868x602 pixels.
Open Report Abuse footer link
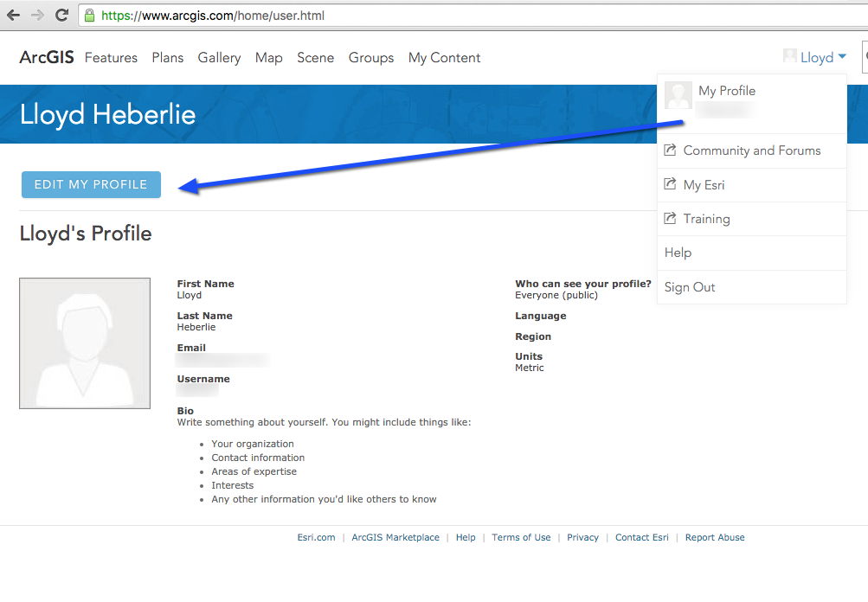(715, 537)
